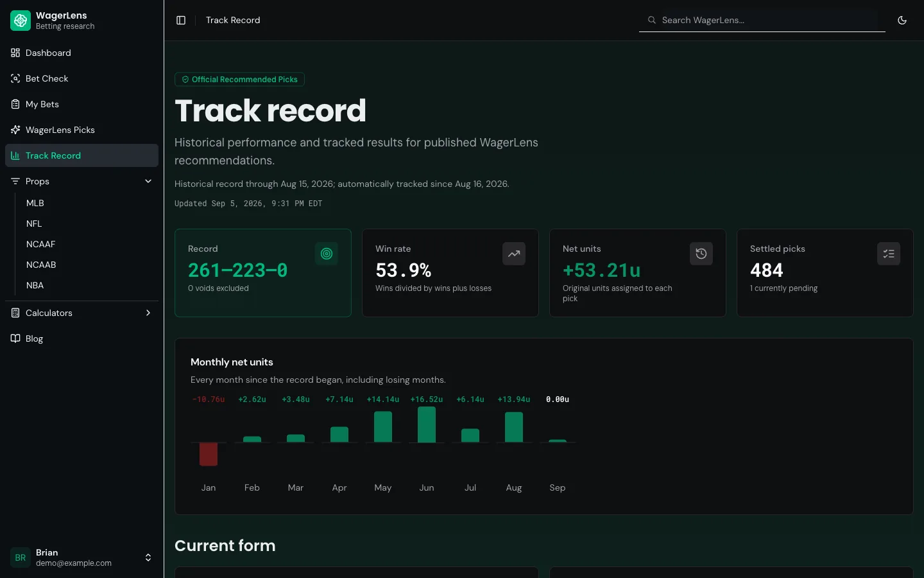Click the February bar
This screenshot has width=924, height=578.
pyautogui.click(x=252, y=439)
